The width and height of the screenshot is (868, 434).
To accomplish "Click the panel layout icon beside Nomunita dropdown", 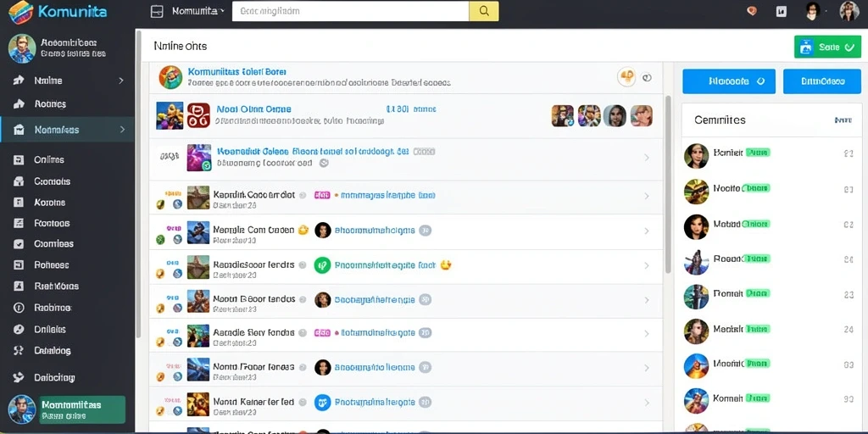I will (x=157, y=11).
